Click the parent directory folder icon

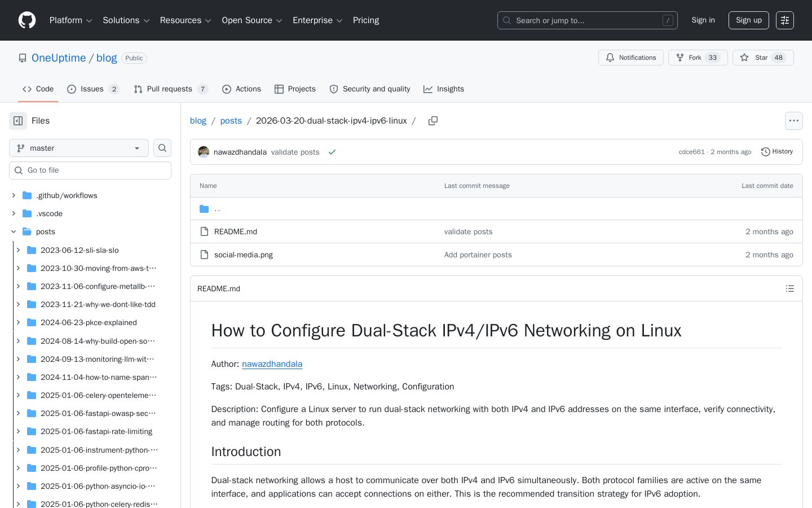tap(204, 209)
